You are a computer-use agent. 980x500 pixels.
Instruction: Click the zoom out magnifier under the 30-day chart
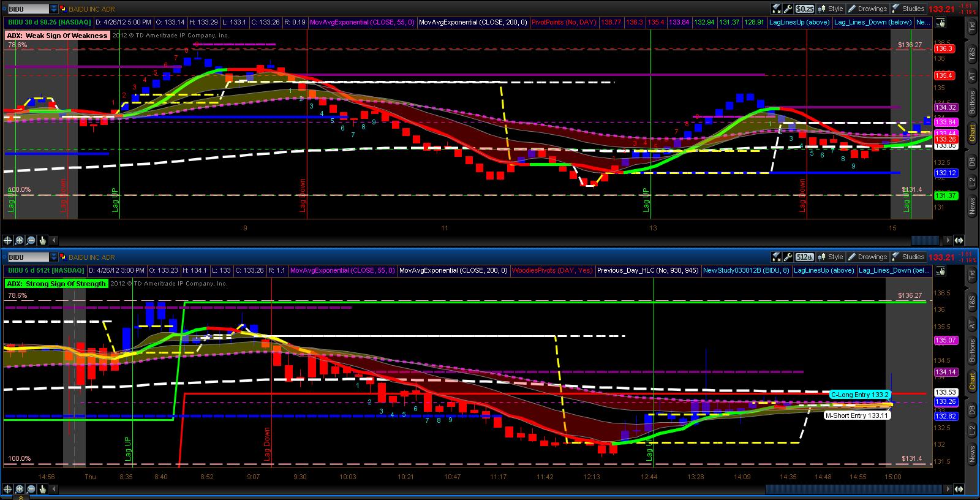(x=31, y=240)
